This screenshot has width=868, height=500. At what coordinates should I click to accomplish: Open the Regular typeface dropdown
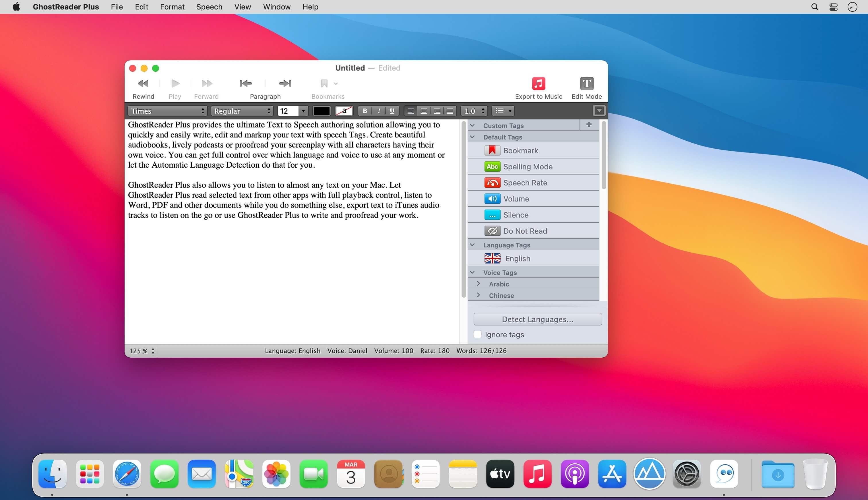coord(242,111)
